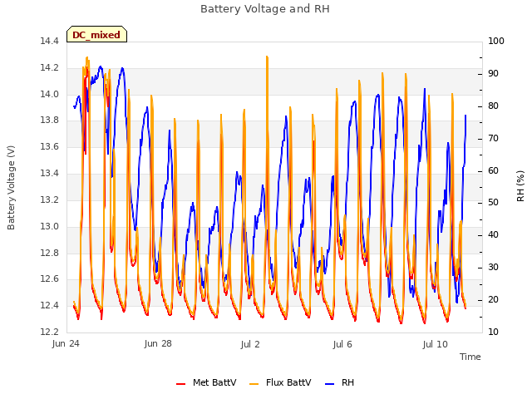The image size is (532, 399).
Task: Click the blue RH legend swatch
Action: (x=329, y=384)
